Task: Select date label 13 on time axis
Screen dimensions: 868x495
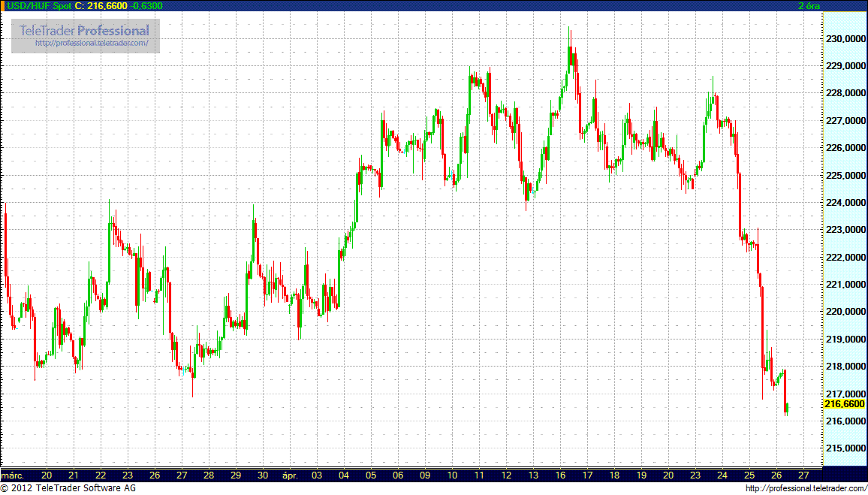Action: (533, 475)
